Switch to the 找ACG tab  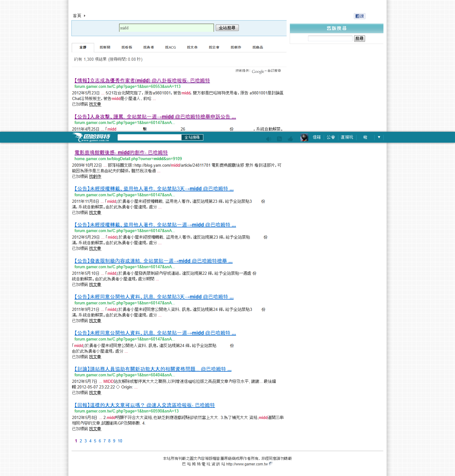coord(170,47)
